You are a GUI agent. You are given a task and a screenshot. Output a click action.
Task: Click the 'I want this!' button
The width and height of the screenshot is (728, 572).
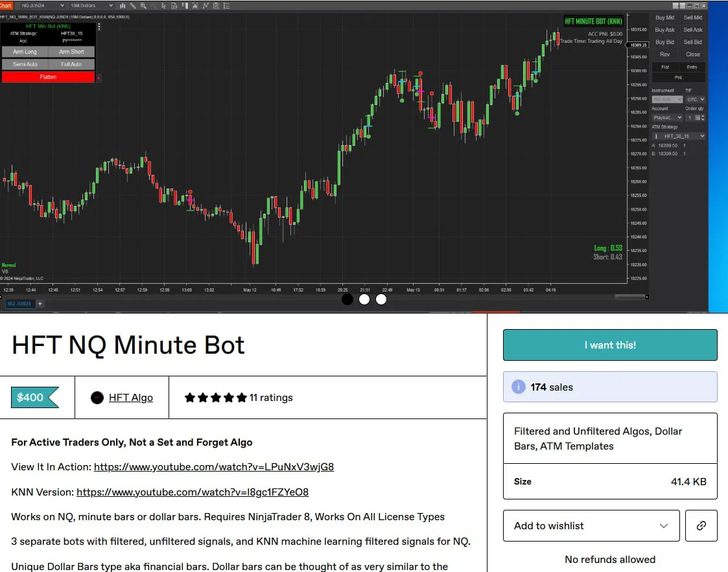[609, 345]
